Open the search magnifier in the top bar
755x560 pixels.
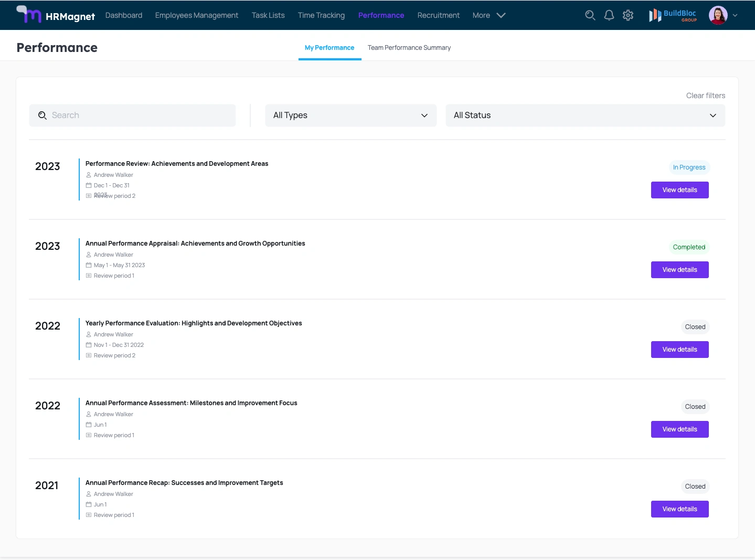pos(590,15)
